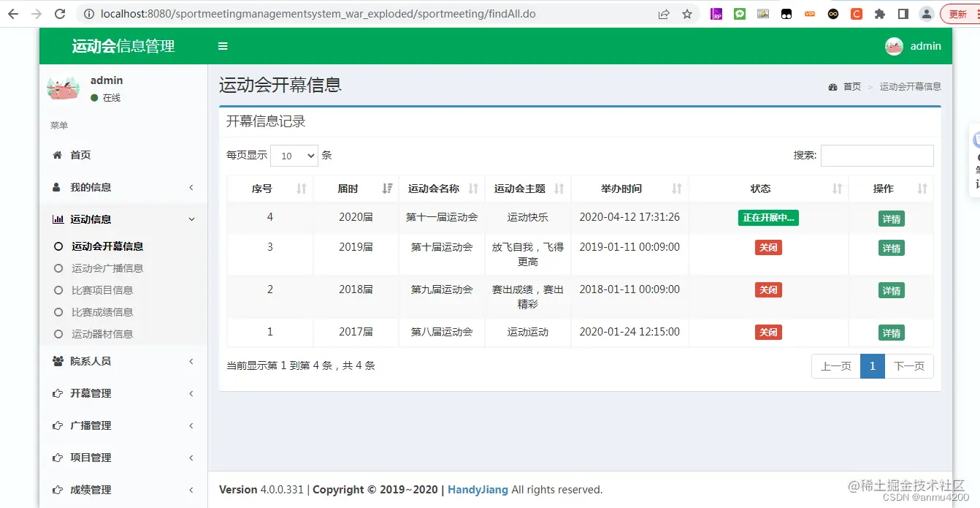Open the HandyJiang link in the footer
Screen dimensions: 980x508
coord(478,490)
